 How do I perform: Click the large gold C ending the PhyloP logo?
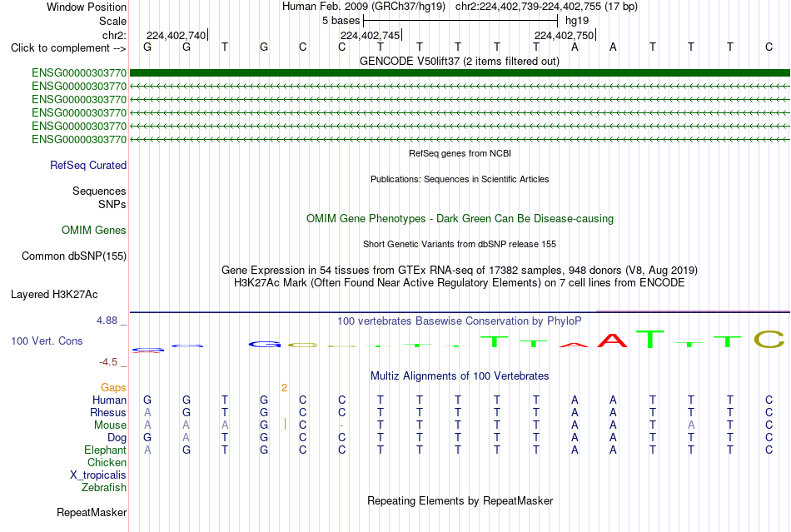click(x=769, y=340)
